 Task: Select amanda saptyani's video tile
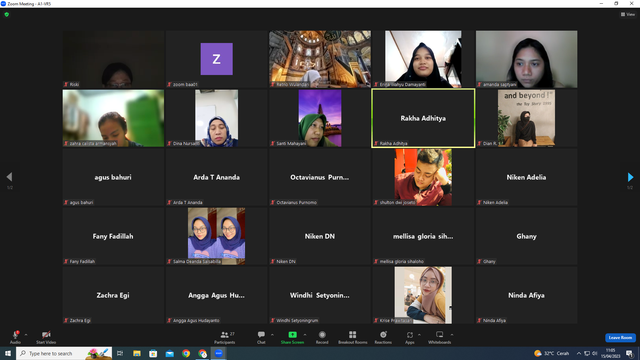click(x=527, y=59)
